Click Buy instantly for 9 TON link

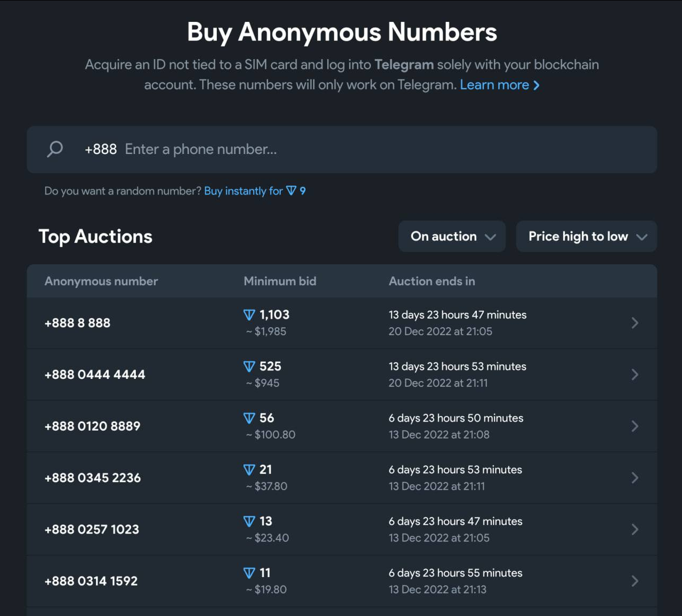[x=255, y=191]
